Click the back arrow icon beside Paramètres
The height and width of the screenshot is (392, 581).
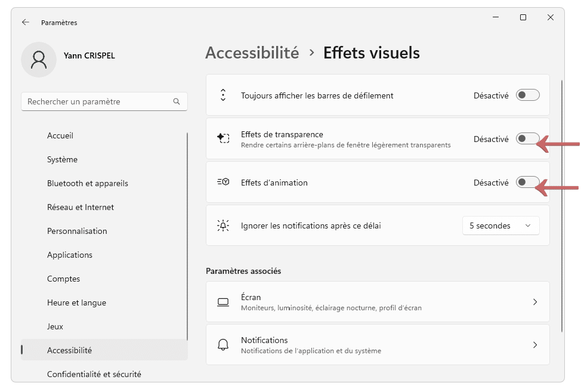point(25,22)
